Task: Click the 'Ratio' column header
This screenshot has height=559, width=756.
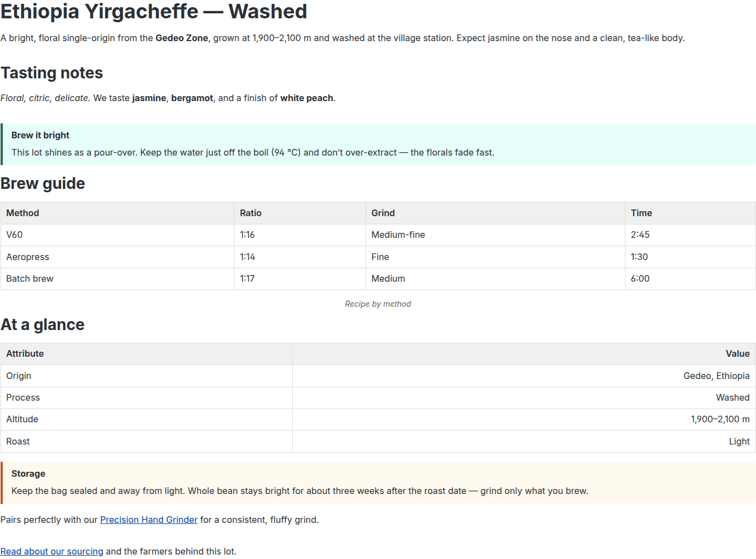Action: point(300,213)
